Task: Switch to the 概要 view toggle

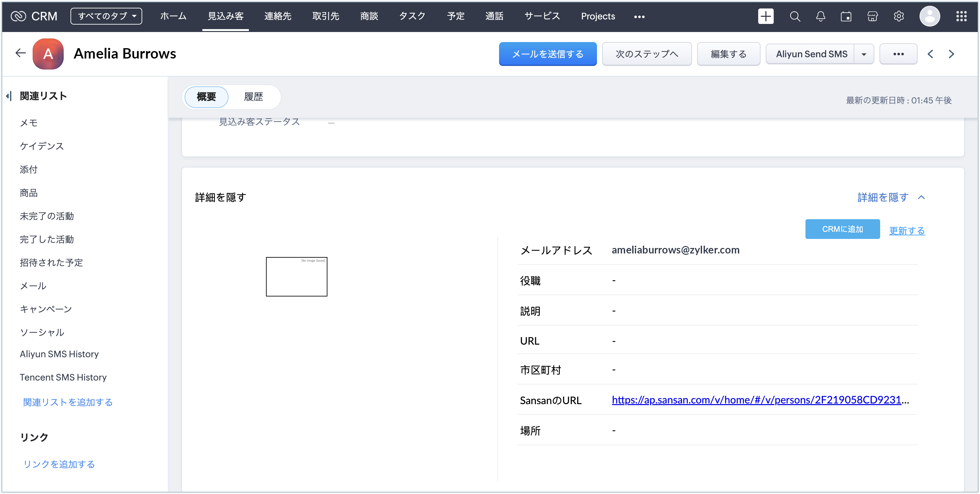Action: click(x=206, y=97)
